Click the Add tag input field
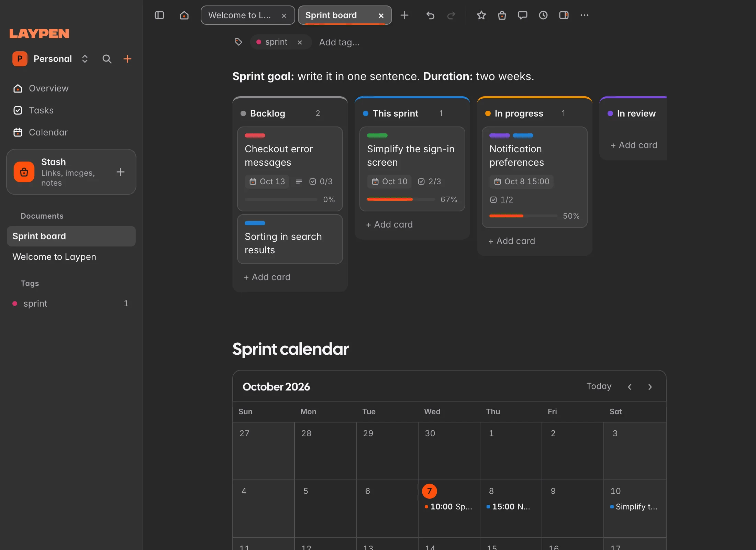This screenshot has height=550, width=756. tap(340, 42)
